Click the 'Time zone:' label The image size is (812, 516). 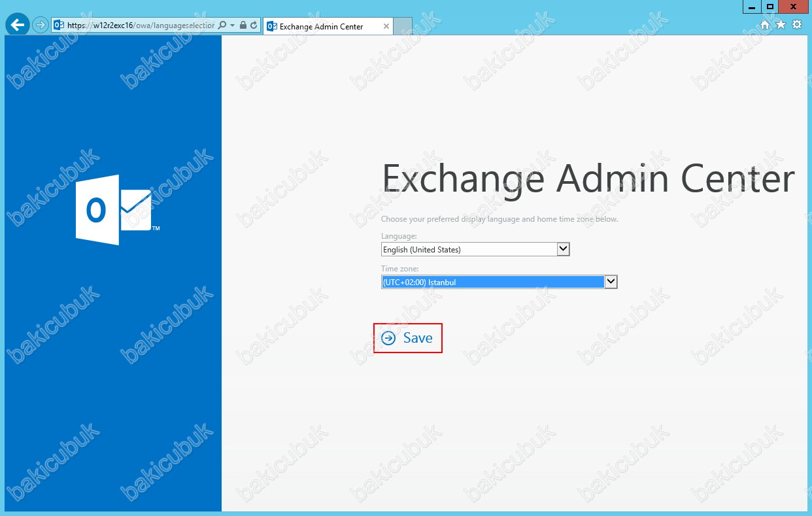[x=400, y=269]
